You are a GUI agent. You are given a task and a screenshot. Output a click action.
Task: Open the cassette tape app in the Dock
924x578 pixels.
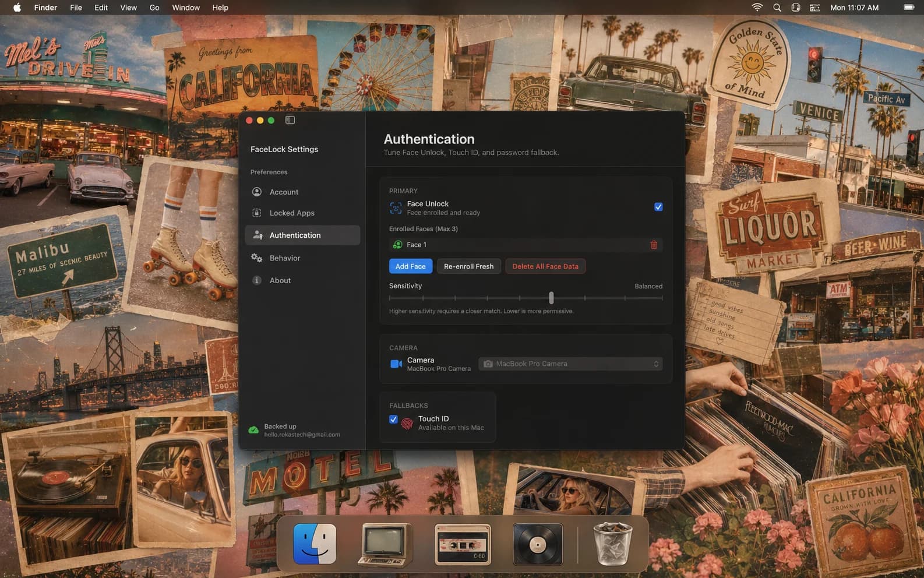pos(463,545)
